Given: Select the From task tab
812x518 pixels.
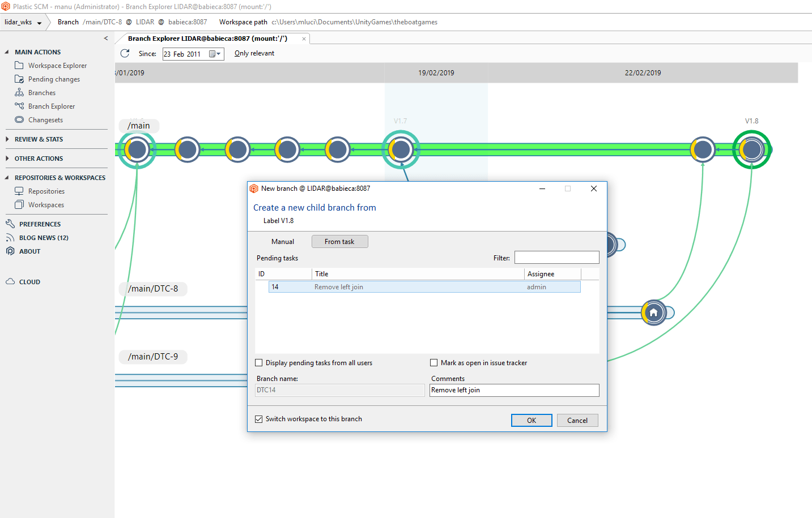Looking at the screenshot, I should (x=339, y=241).
